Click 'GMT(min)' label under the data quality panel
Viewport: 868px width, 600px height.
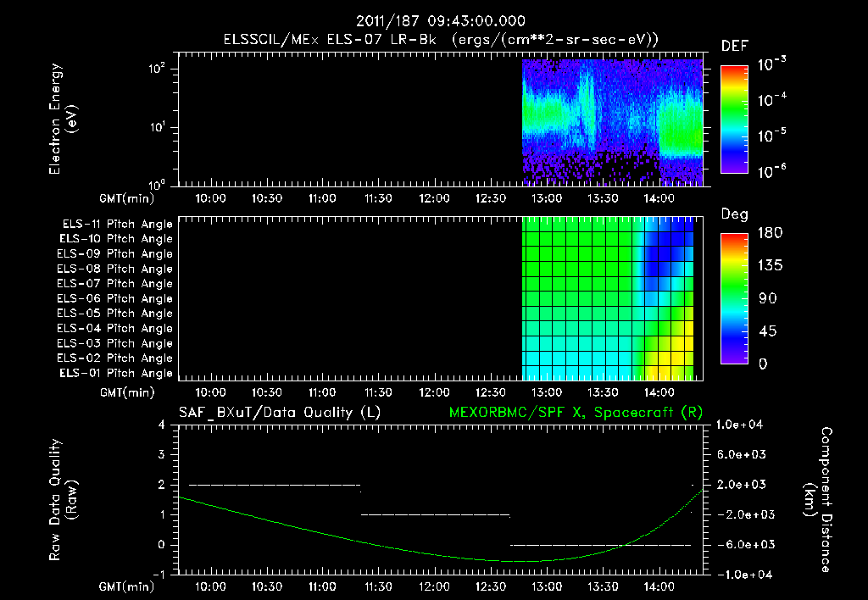127,586
